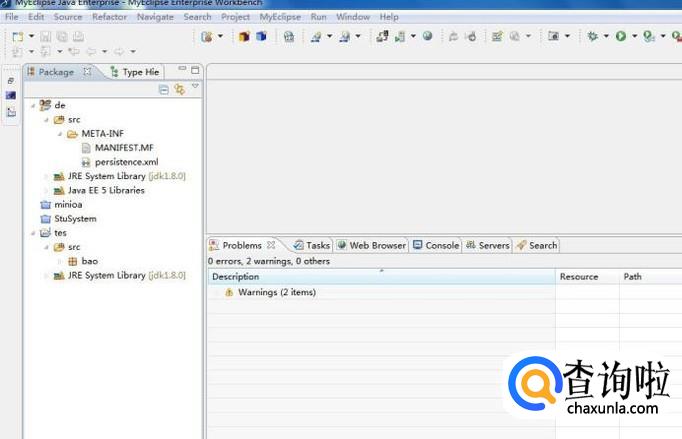Select the StuSystem project

tap(75, 218)
